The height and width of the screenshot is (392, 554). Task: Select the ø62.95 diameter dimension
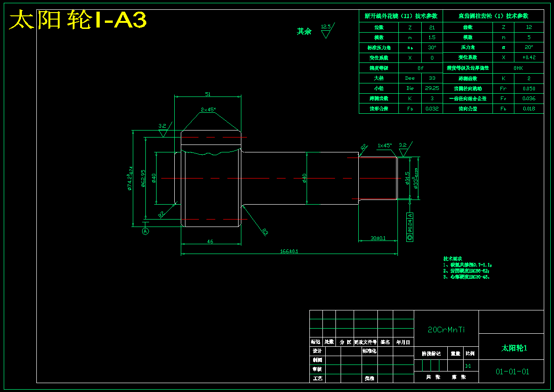point(143,179)
